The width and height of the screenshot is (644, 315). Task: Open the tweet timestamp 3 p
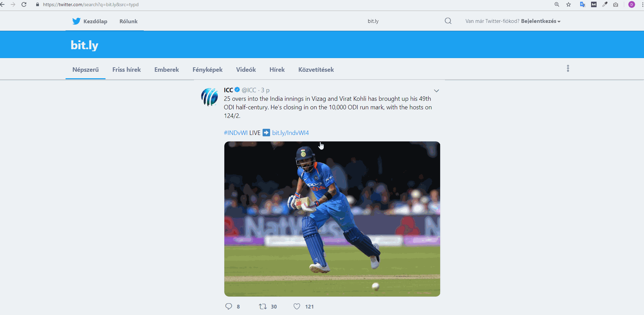coord(265,90)
